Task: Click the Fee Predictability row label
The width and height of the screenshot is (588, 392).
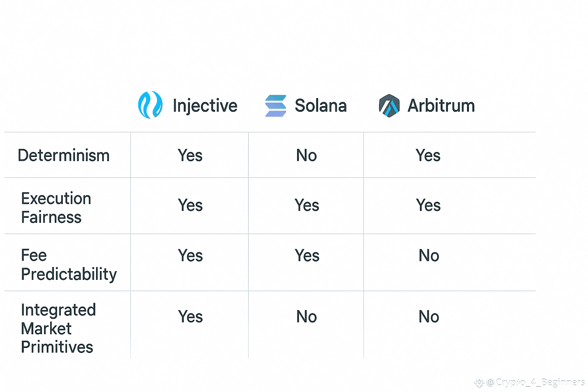Action: tap(69, 265)
